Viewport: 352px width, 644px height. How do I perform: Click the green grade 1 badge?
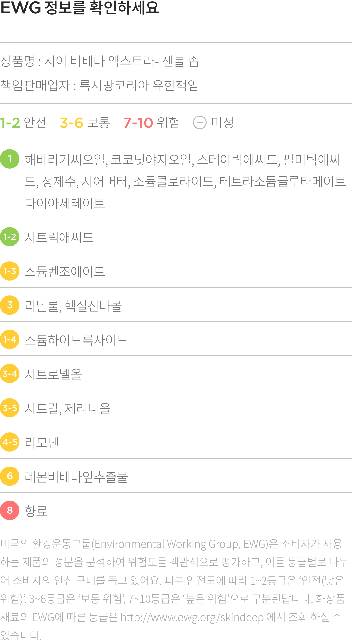pos(10,159)
